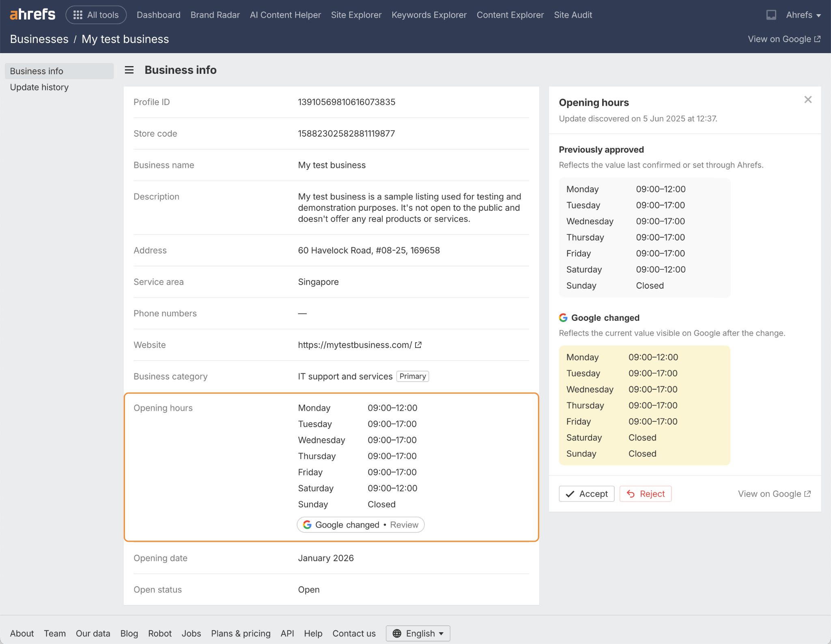831x644 pixels.
Task: Close the Opening hours review panel
Action: pos(808,99)
